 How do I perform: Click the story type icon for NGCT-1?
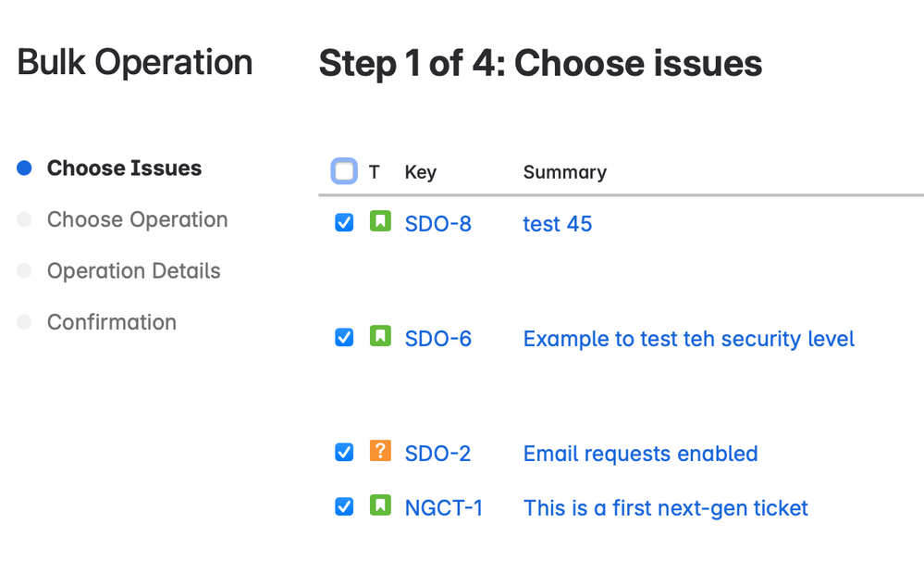click(379, 506)
